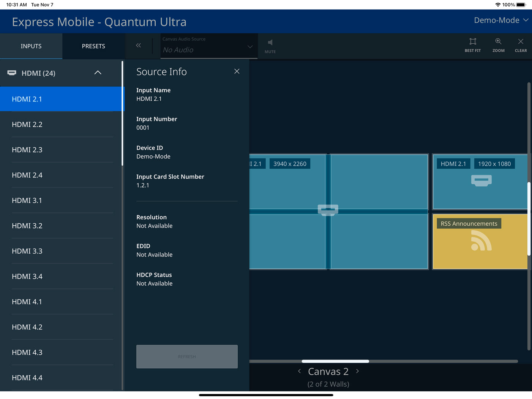This screenshot has height=399, width=532.
Task: Click the Express Mobile - Quantum Ultra title
Action: [99, 22]
